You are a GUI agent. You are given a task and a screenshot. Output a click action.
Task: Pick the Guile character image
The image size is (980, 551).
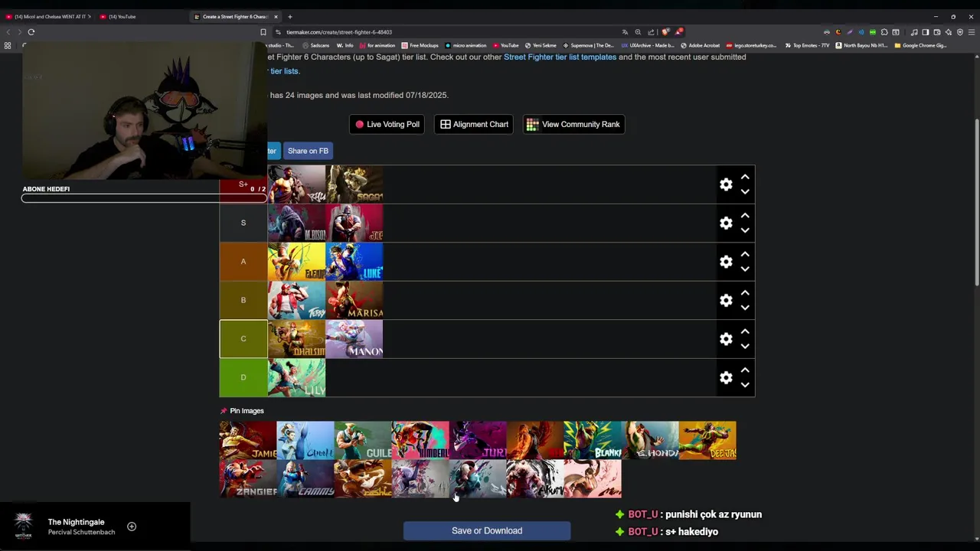363,440
